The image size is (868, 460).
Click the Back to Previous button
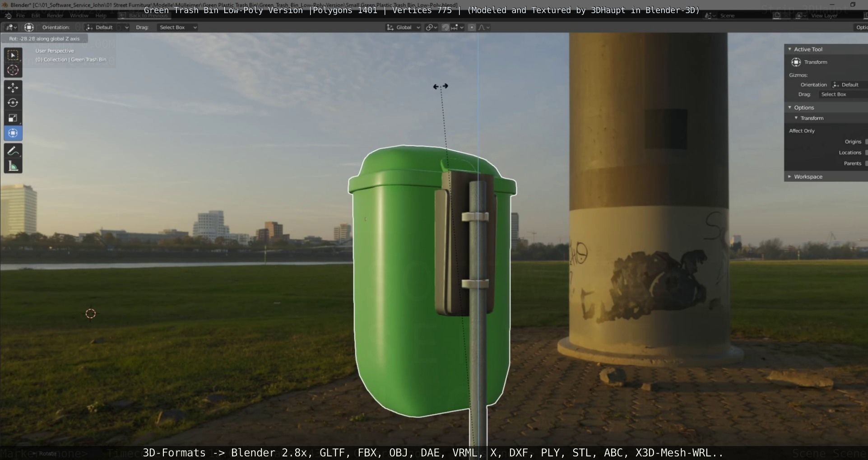click(144, 16)
